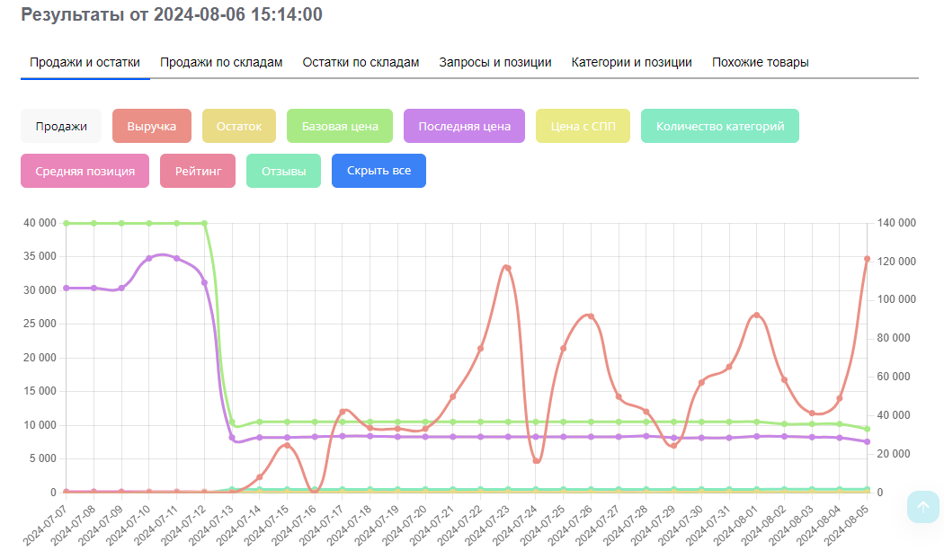
Task: Click x-axis label 2024-07-23
Action: 486,526
